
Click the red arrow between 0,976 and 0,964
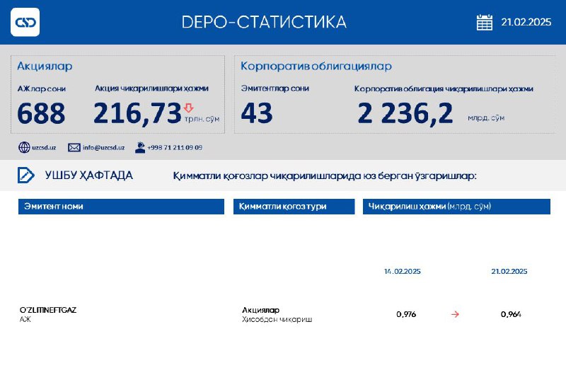(455, 314)
